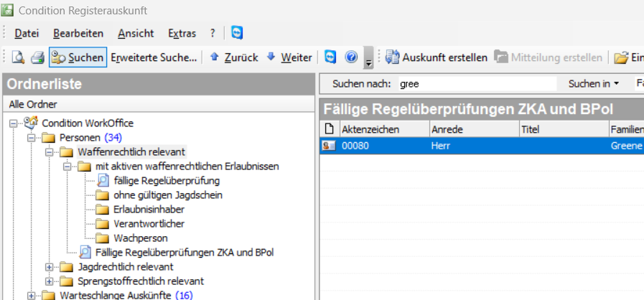Click the TeamViewer icon in menu bar

tap(237, 33)
